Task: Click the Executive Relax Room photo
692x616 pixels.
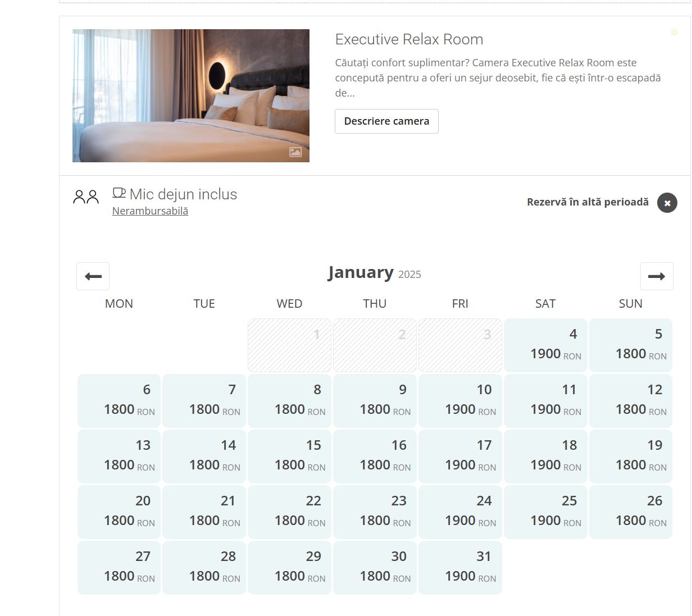Action: point(190,95)
